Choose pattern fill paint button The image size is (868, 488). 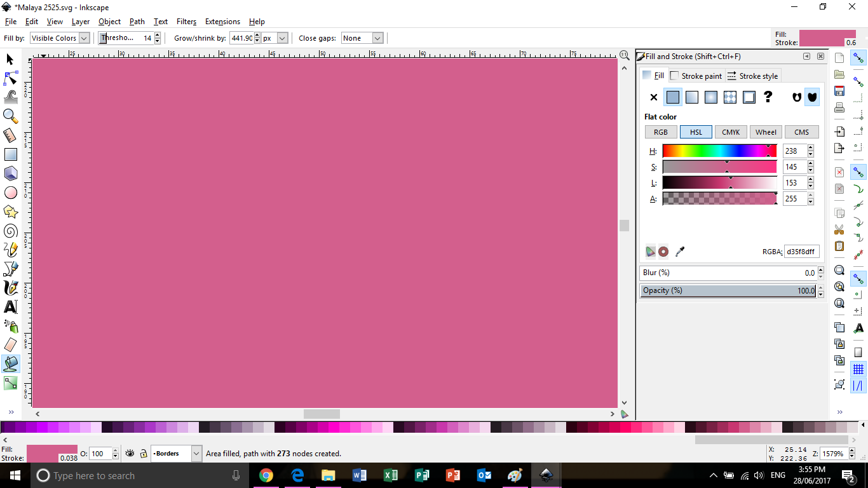[x=730, y=97]
